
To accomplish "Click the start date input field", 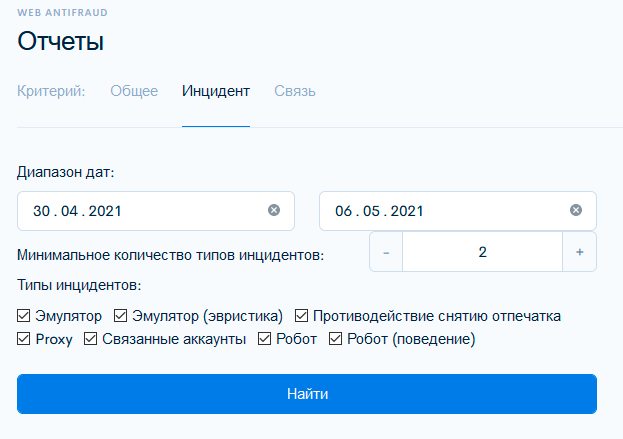I will 140,211.
